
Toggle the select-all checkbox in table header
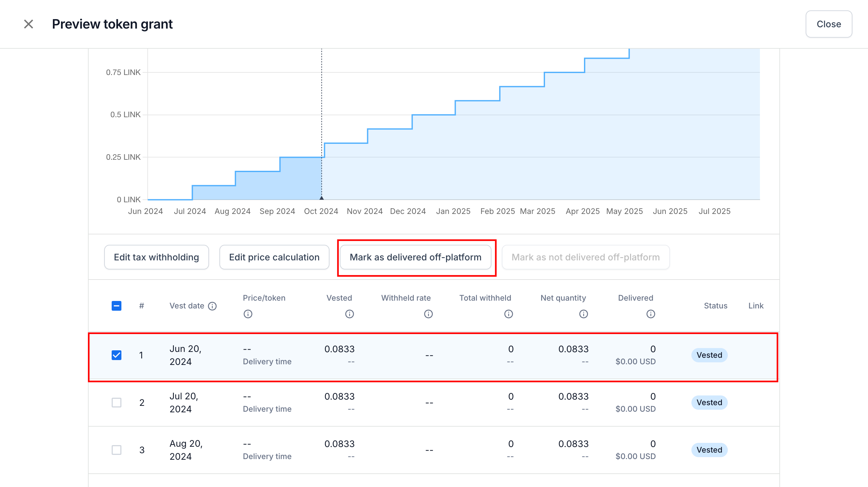point(117,306)
